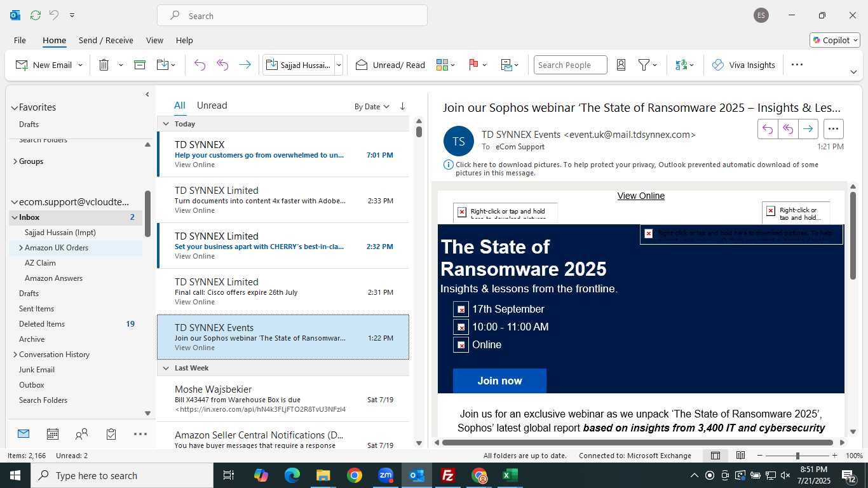Click the Translate icon in ribbon
The height and width of the screenshot is (488, 868).
click(681, 65)
